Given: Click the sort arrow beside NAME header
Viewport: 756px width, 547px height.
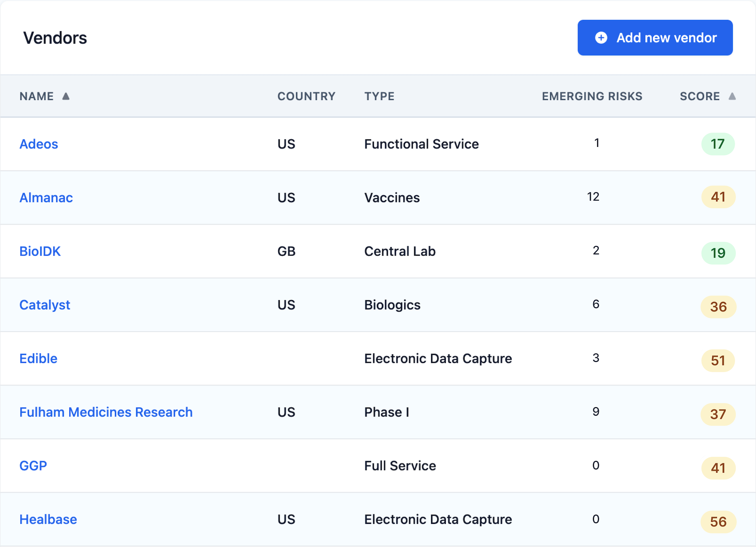Looking at the screenshot, I should tap(66, 96).
